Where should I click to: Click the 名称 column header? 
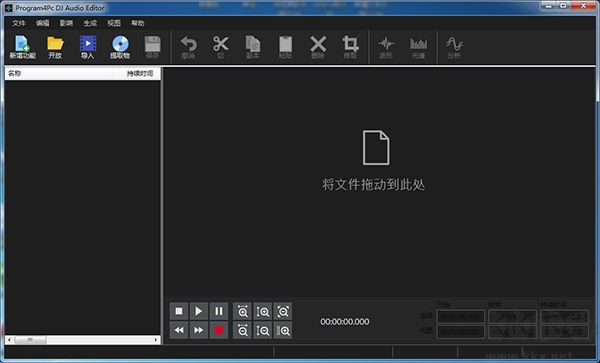(59, 73)
